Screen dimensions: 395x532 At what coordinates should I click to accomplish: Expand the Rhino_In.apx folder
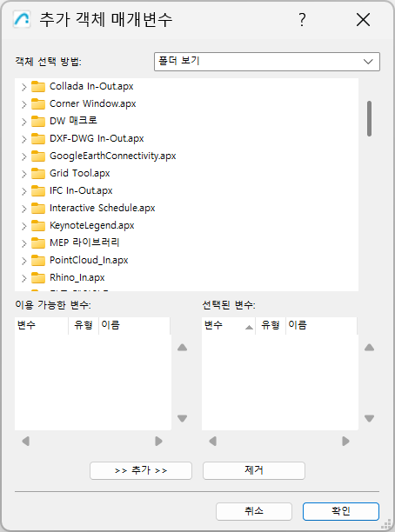23,278
